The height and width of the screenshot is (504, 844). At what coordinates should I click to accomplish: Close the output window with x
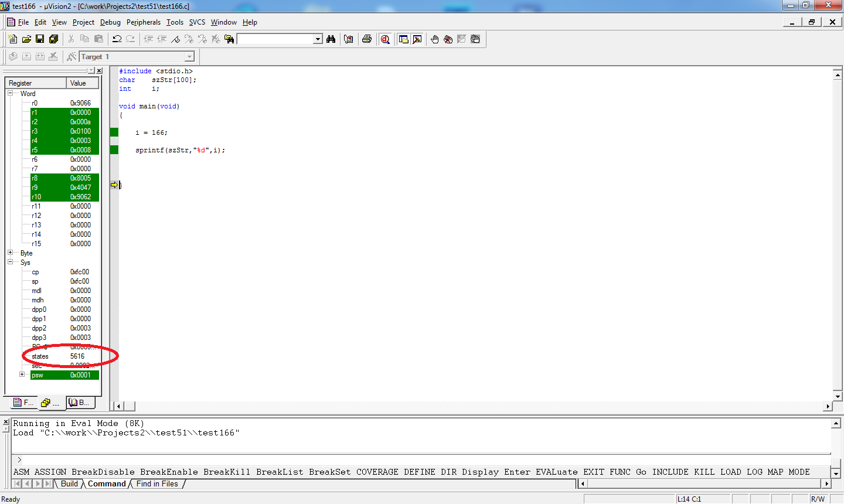[x=6, y=422]
